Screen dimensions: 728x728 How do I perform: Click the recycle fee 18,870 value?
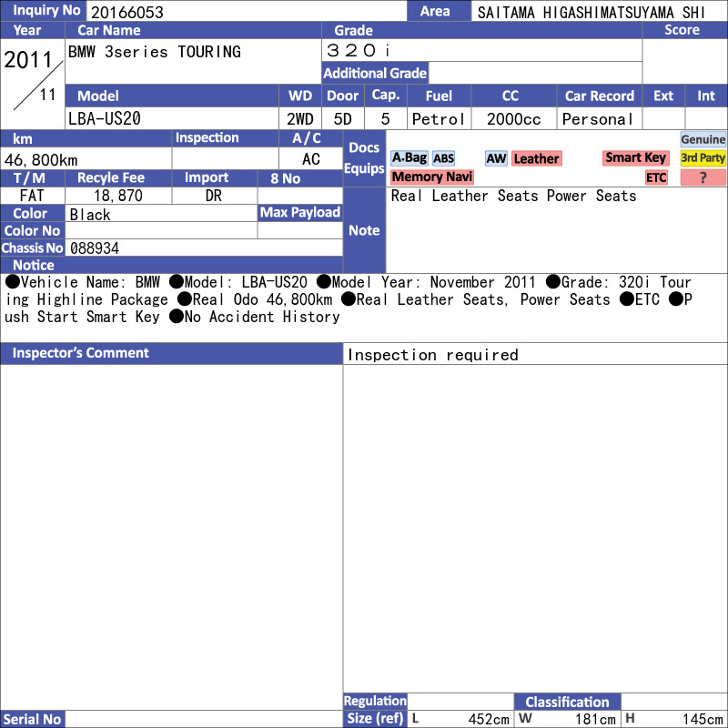(118, 196)
